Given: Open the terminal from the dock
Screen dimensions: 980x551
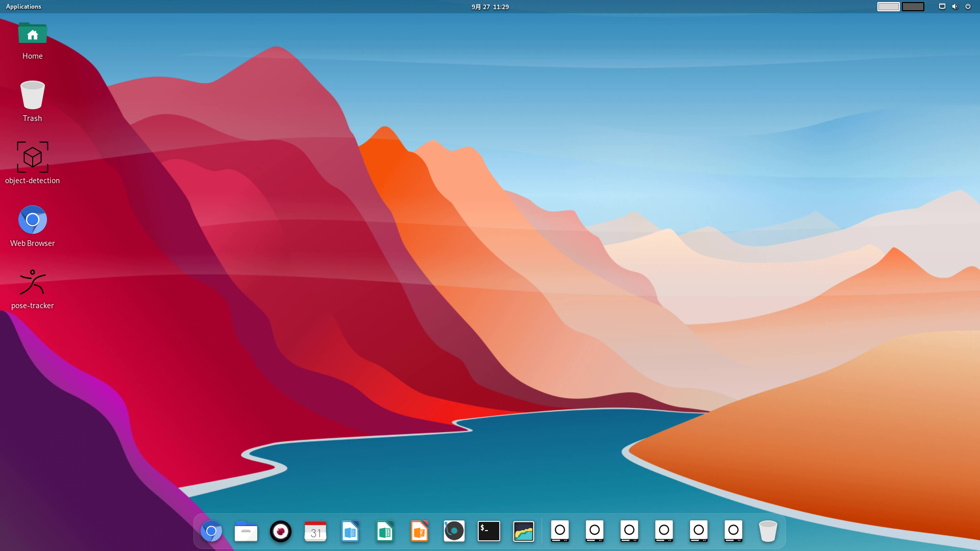Looking at the screenshot, I should pyautogui.click(x=488, y=531).
